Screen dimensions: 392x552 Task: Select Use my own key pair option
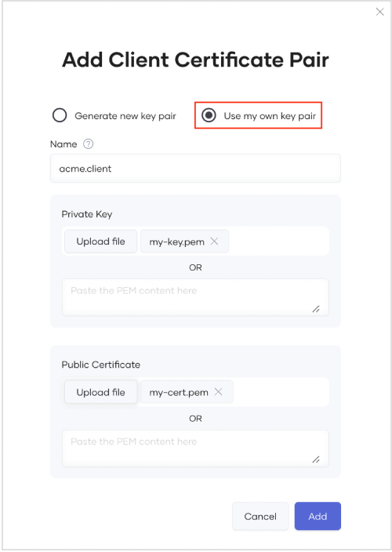[x=209, y=115]
